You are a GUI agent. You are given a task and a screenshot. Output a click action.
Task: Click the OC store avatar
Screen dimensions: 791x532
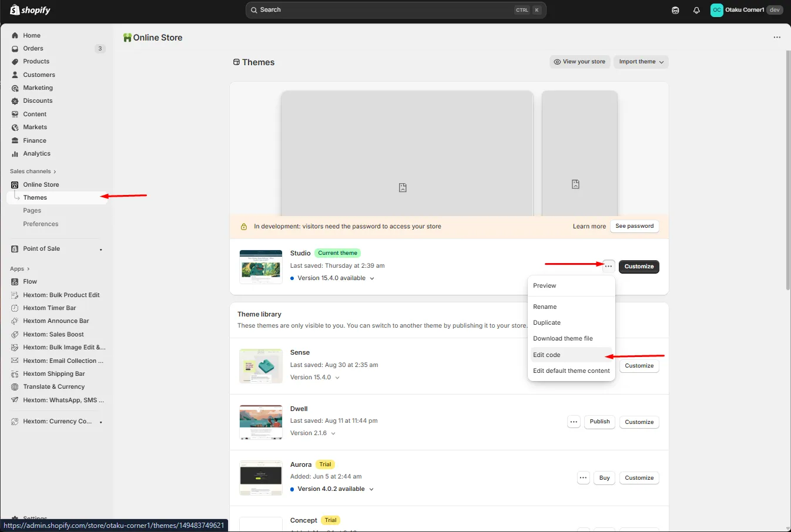716,10
